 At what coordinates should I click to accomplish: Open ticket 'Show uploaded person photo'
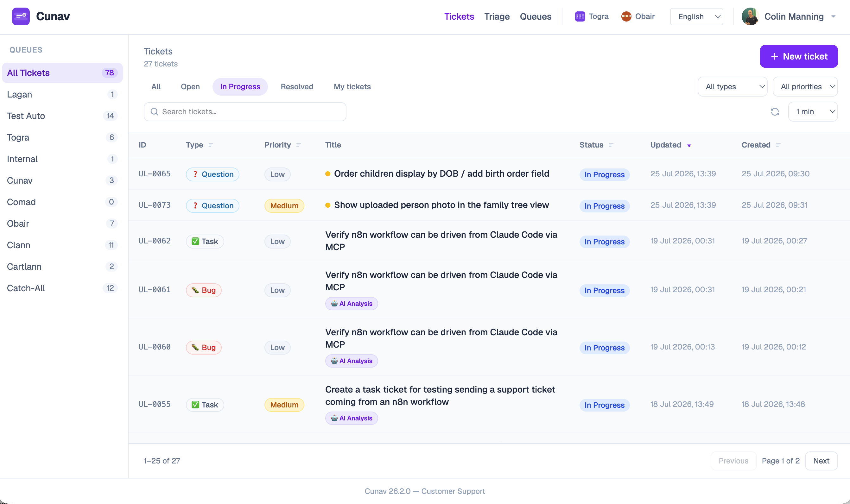(441, 205)
